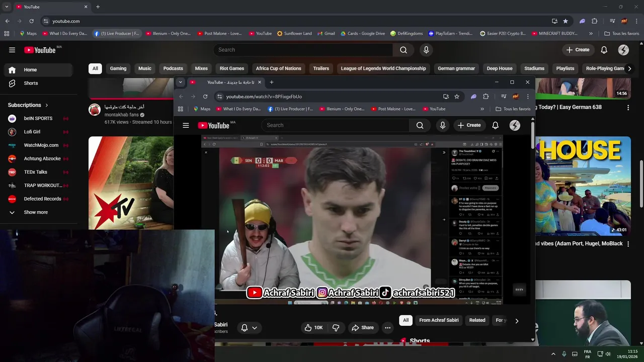The width and height of the screenshot is (644, 362).
Task: Expand hidden bookmarks chevron in front window
Action: point(482,109)
